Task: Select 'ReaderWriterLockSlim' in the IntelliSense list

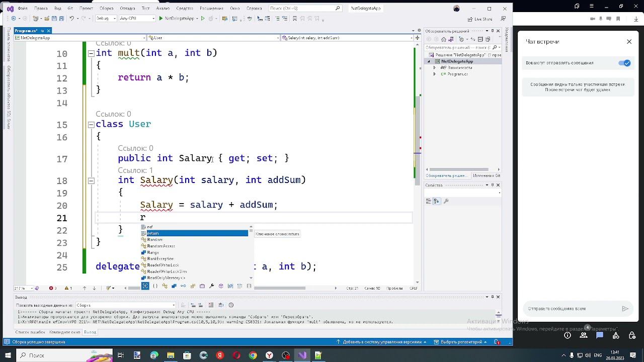Action: tap(194, 271)
